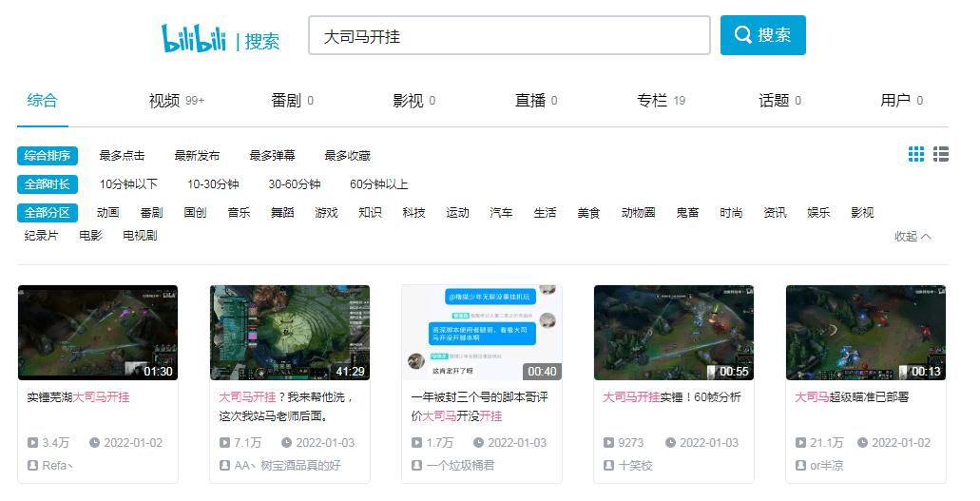
Task: Open video thumbnail with 01:30 duration
Action: [98, 333]
